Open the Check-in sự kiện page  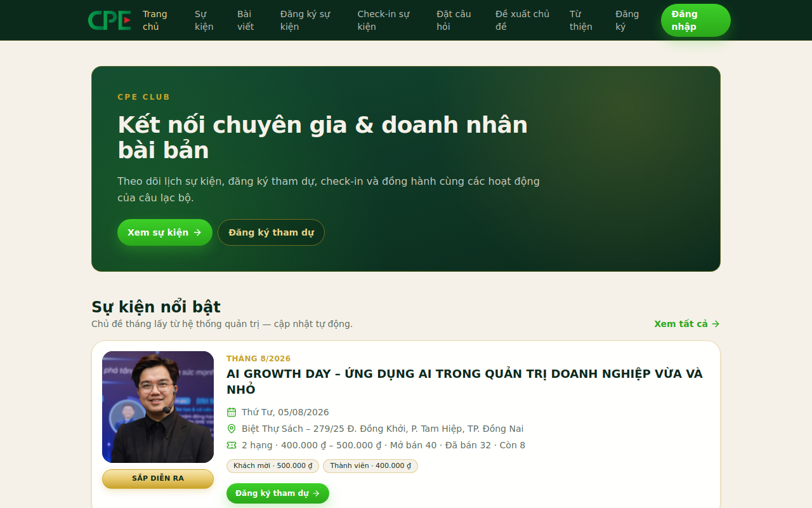[x=384, y=20]
